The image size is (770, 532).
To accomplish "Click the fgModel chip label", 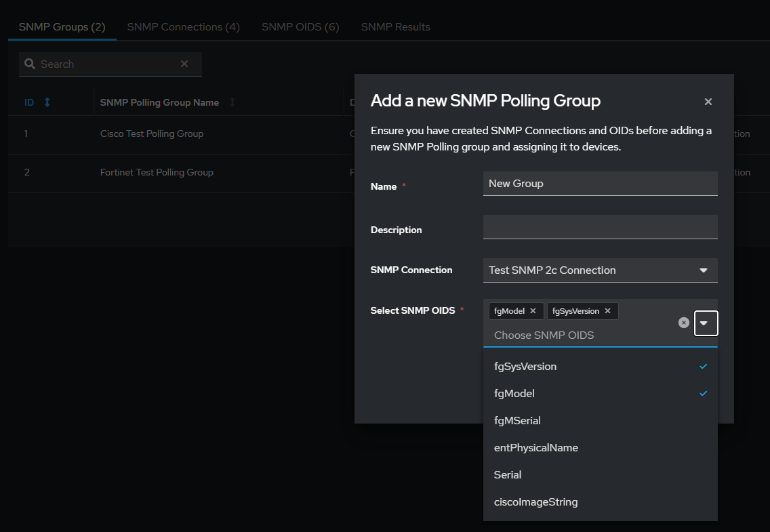I will coord(509,310).
